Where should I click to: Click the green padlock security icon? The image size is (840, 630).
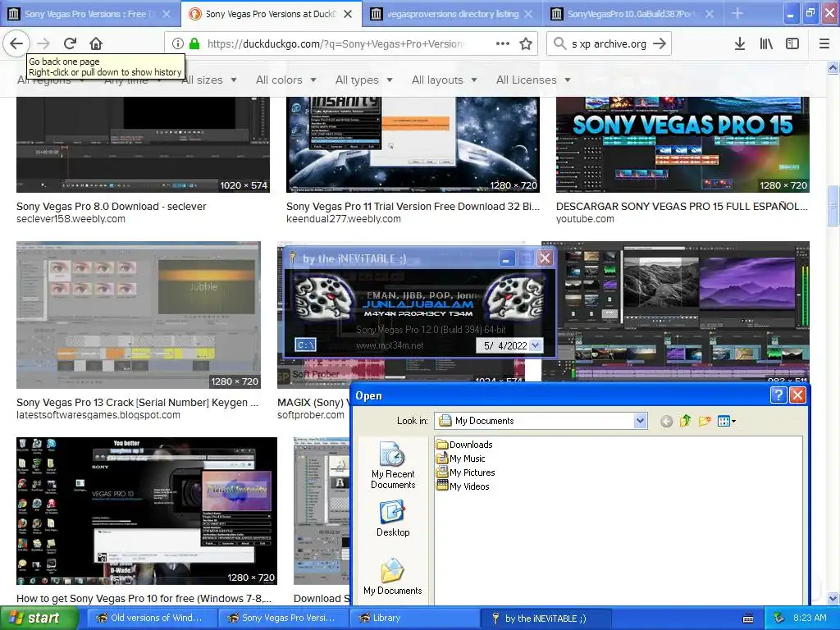point(194,43)
